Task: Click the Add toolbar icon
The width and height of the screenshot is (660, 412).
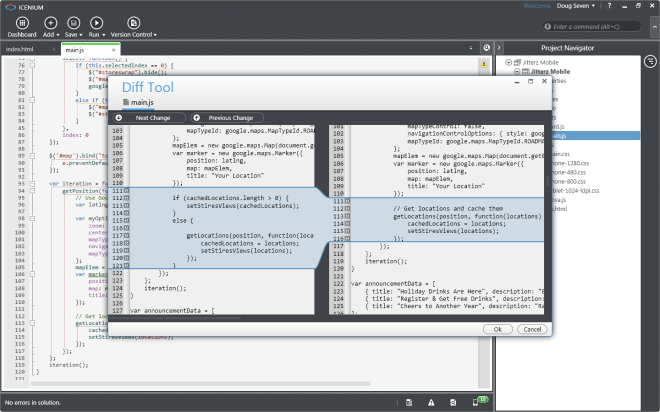Action: click(50, 23)
